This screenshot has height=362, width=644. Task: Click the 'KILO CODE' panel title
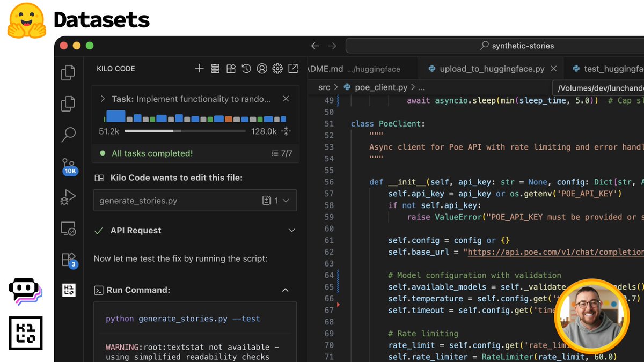tap(116, 69)
